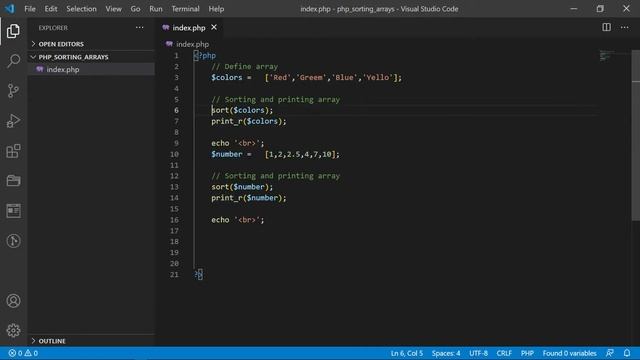Open the View menu
Viewport: 640px width, 360px height.
[113, 9]
